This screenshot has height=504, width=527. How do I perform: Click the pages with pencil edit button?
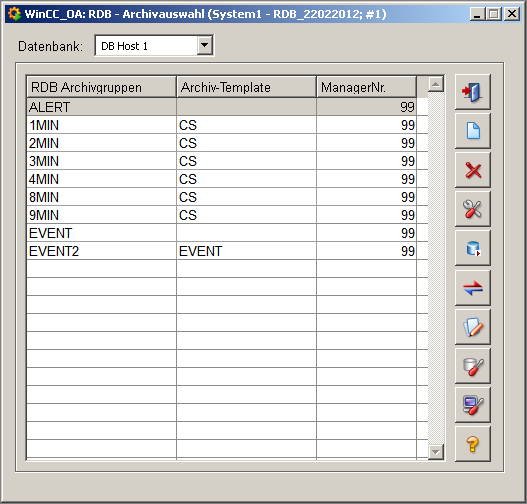point(473,327)
